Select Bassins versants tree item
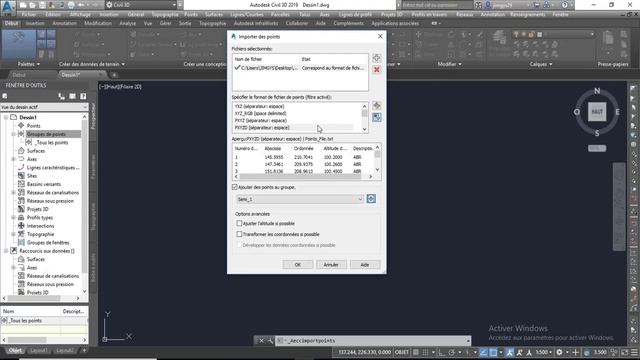Viewport: 640px width, 360px height. point(44,184)
